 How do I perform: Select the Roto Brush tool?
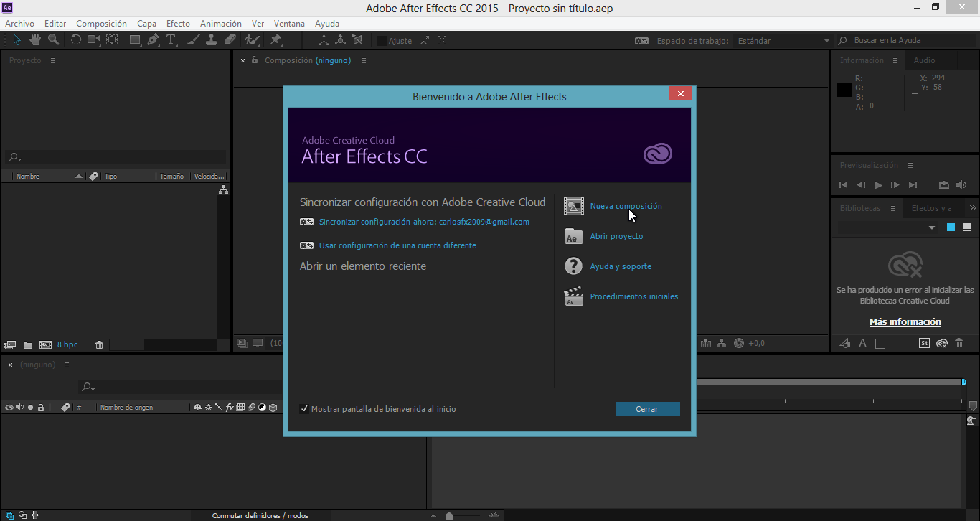(x=253, y=40)
